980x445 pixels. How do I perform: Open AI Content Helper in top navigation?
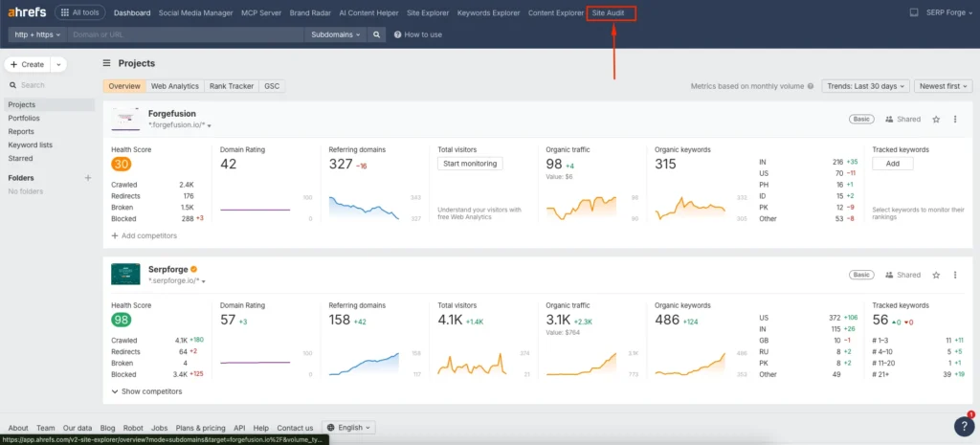368,12
